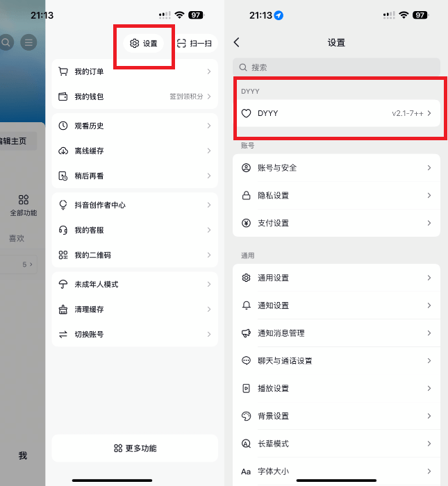The width and height of the screenshot is (448, 486).
Task: Click the headset icon for 我的客服
Action: tap(63, 230)
